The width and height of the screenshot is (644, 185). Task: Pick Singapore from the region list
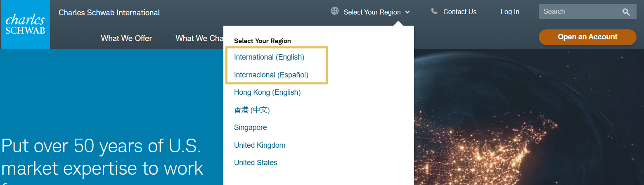[251, 127]
